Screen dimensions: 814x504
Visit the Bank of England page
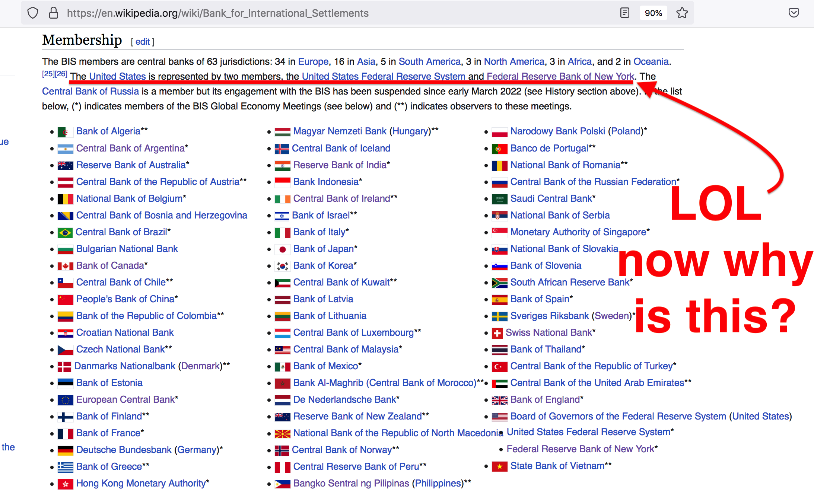coord(545,399)
